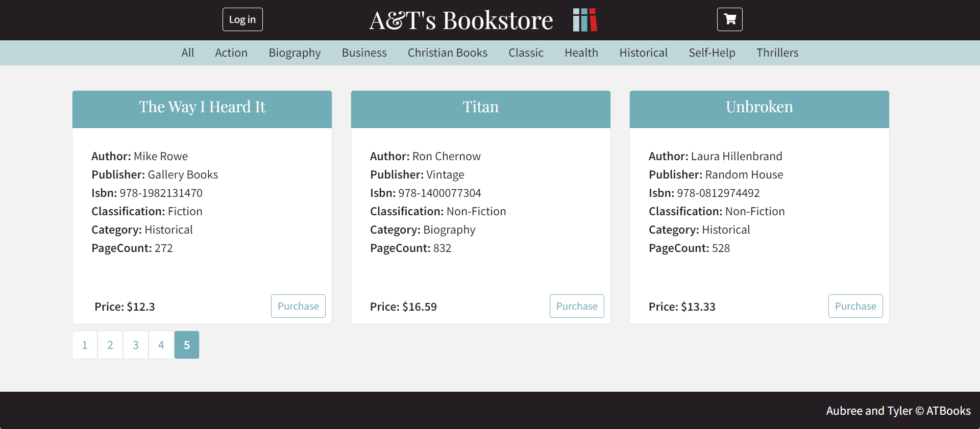Click author Laura Hillenbrand text
This screenshot has width=980, height=429.
716,156
